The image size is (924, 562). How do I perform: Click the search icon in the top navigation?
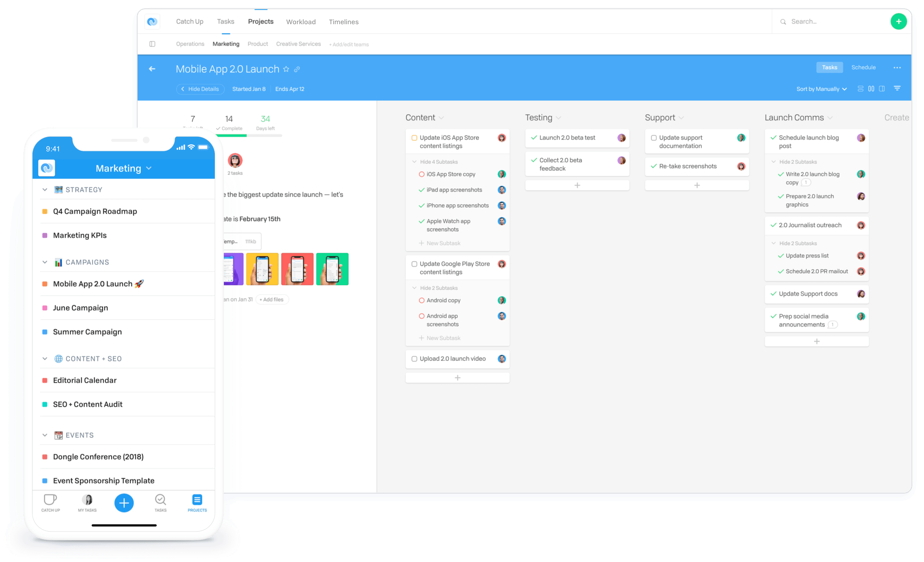coord(783,21)
